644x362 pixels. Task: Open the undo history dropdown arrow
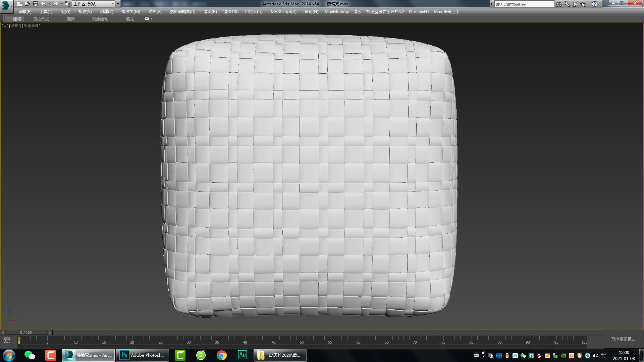click(x=49, y=4)
